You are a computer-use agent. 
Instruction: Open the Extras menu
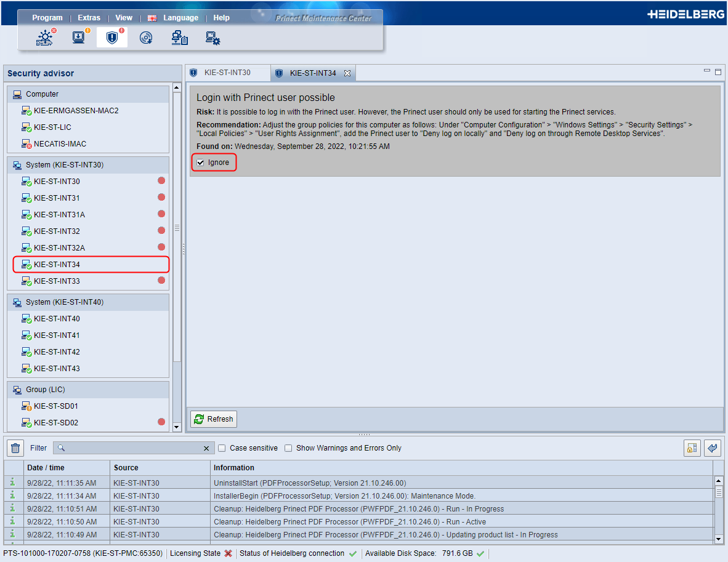(89, 17)
